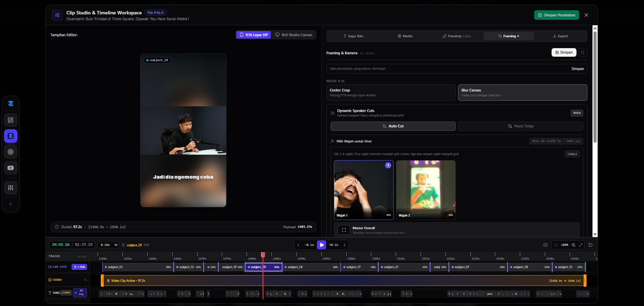Click the Master Overall fullscreen frame icon

[344, 230]
